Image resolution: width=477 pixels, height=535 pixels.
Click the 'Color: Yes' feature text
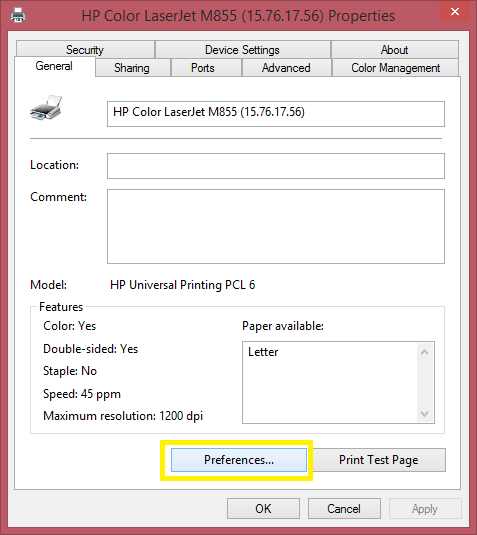pyautogui.click(x=70, y=326)
